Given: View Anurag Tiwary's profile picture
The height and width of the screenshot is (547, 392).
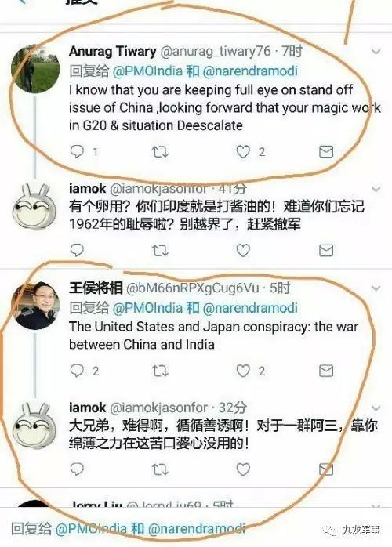Looking at the screenshot, I should 35,69.
